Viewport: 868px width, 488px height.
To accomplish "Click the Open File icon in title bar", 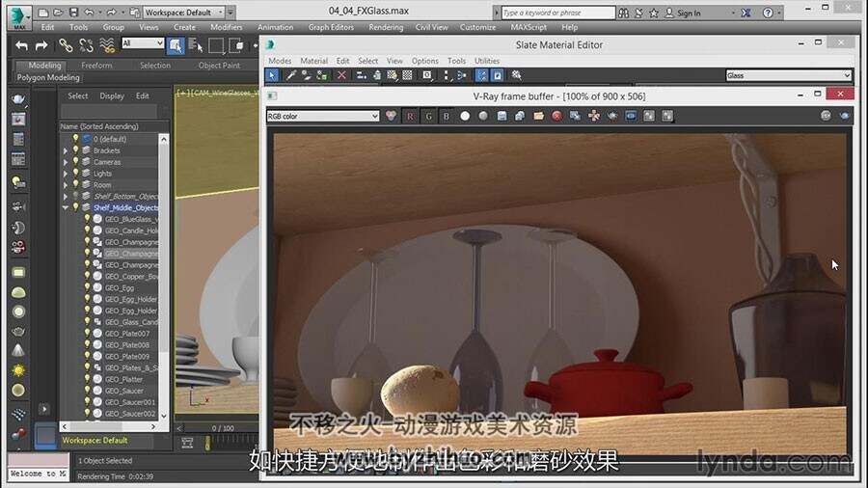I will click(x=58, y=13).
